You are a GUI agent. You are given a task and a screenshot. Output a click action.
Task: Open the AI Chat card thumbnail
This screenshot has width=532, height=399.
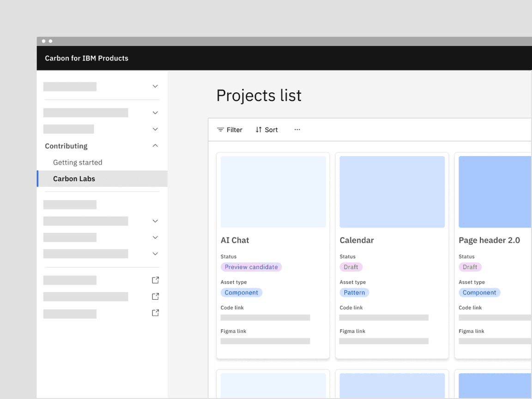coord(273,192)
